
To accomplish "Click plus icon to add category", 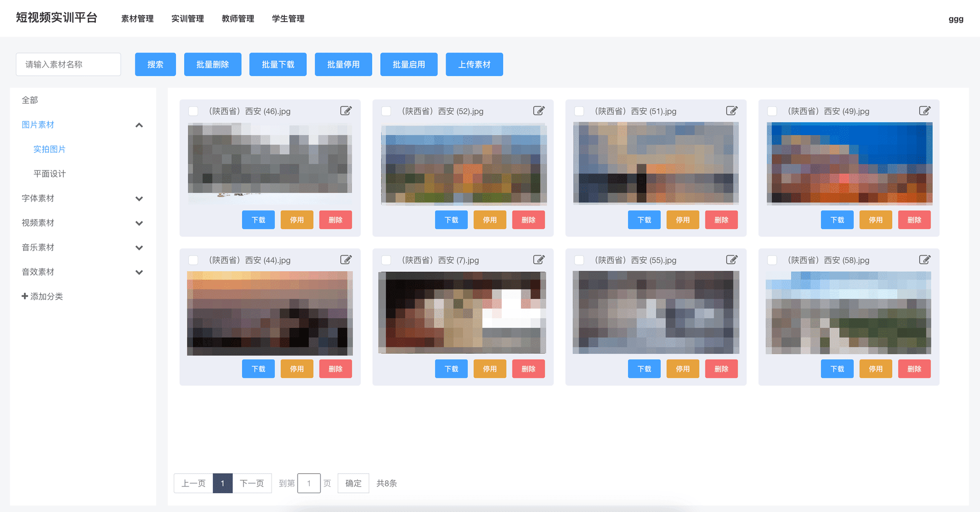I will pos(24,296).
